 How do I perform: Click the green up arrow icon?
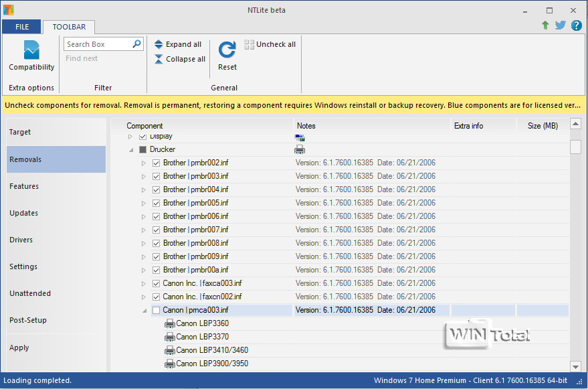[546, 25]
